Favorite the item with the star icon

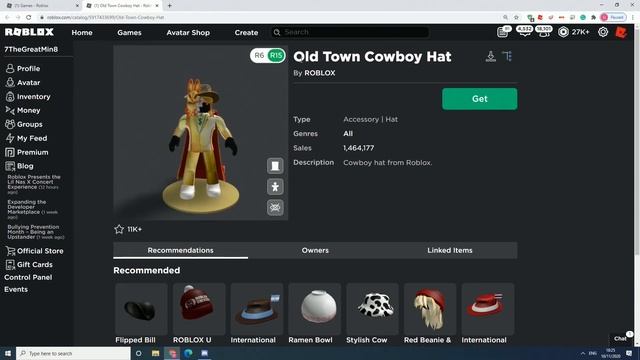click(119, 229)
